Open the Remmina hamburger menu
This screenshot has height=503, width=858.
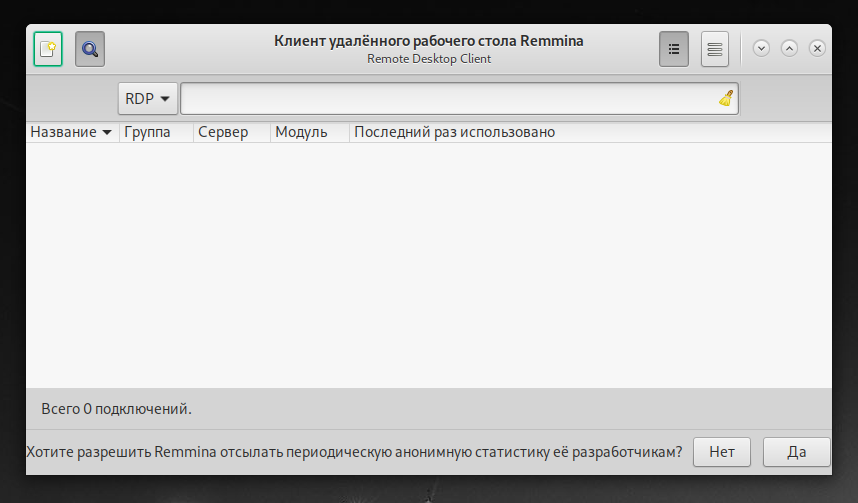(x=715, y=49)
